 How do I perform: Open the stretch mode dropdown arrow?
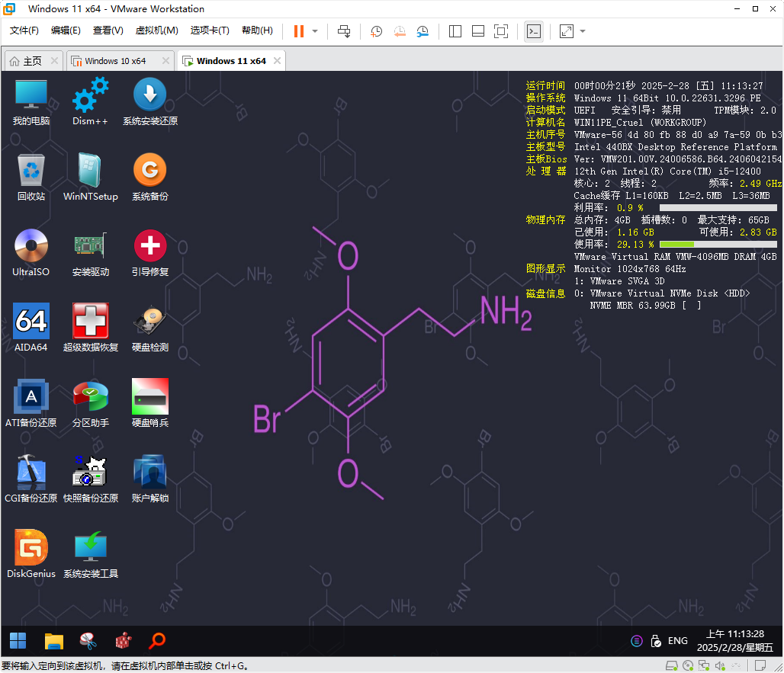point(582,31)
